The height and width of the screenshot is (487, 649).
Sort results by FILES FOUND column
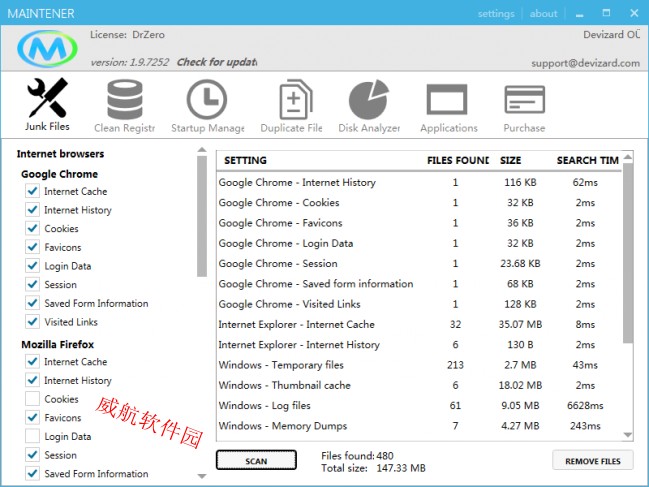click(x=457, y=160)
